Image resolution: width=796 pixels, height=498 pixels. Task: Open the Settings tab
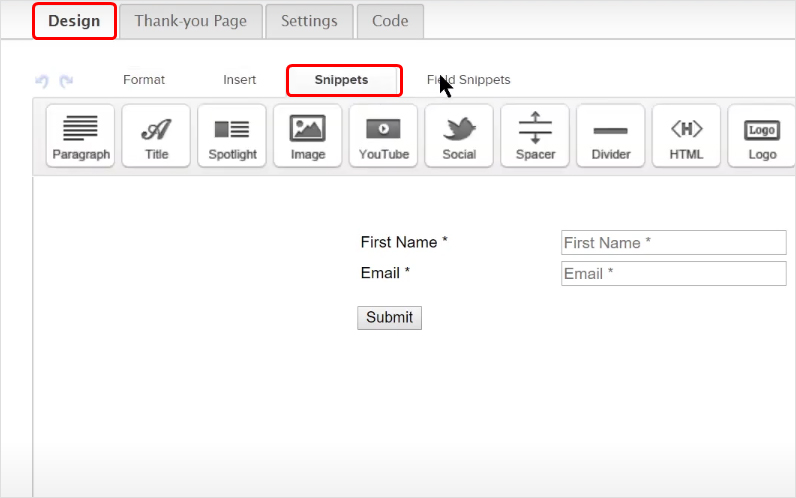click(x=309, y=21)
